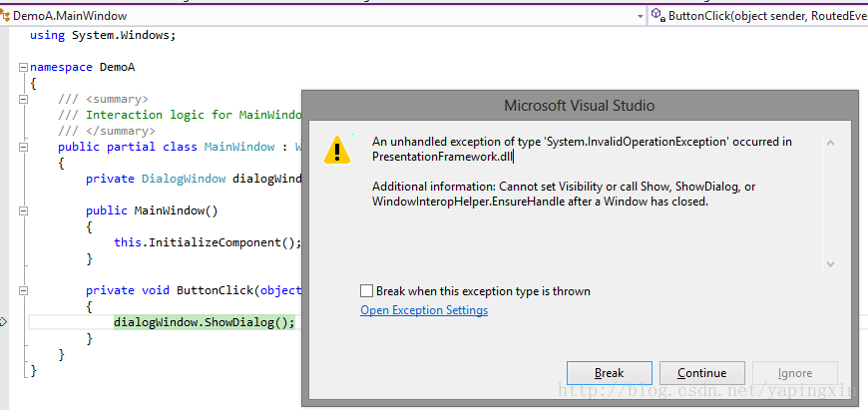This screenshot has width=868, height=410.
Task: Collapse the MainWindow constructor block
Action: tap(23, 210)
